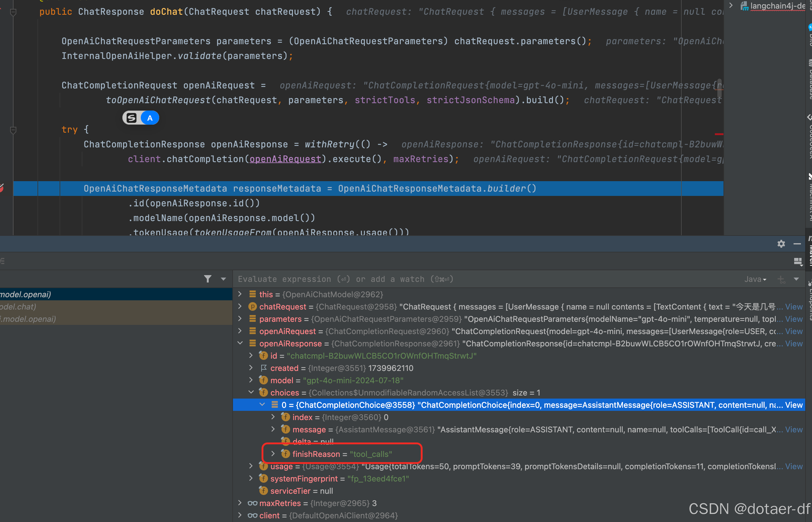Collapse the choices list node

click(x=251, y=392)
